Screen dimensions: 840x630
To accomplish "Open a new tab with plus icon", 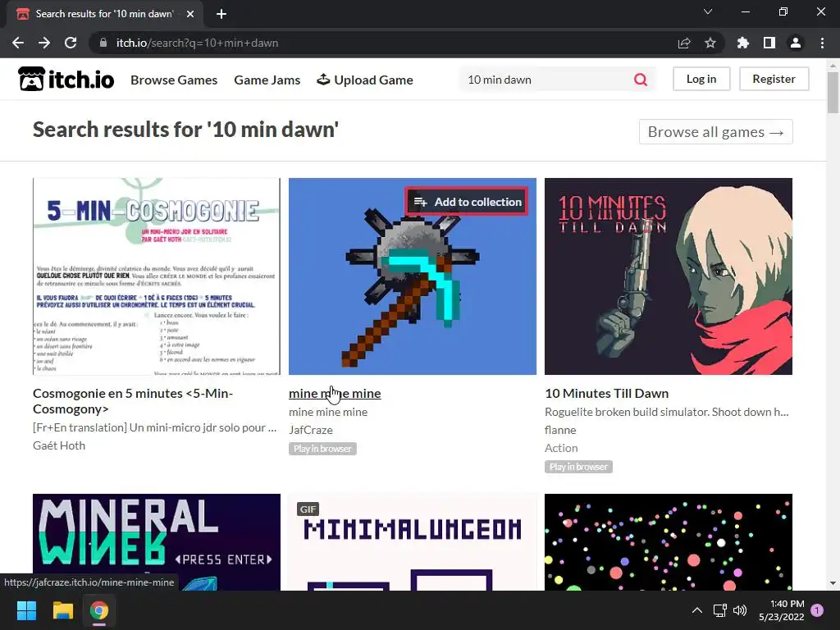I will (221, 14).
